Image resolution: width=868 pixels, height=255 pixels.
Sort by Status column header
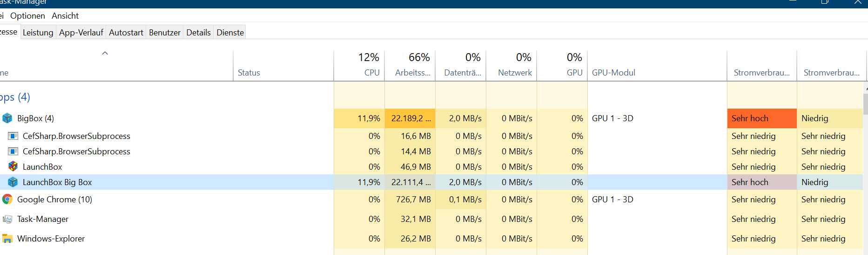283,65
